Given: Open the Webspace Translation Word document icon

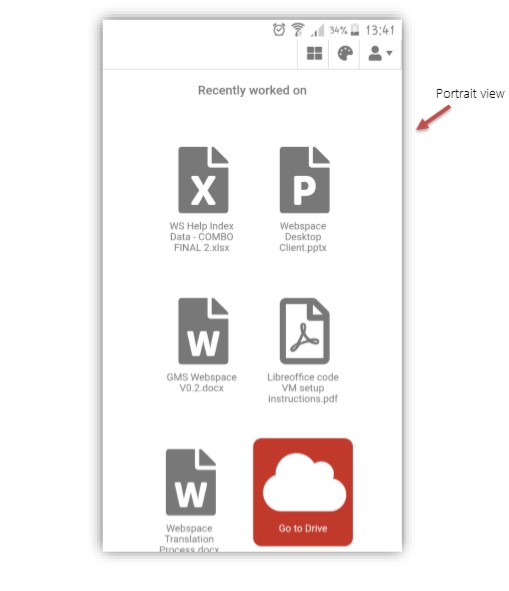Looking at the screenshot, I should [190, 482].
